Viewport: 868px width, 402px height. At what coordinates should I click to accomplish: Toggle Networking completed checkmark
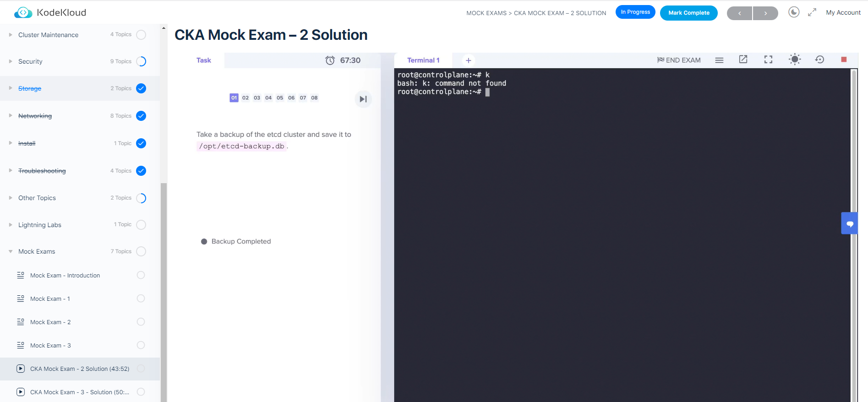[141, 116]
